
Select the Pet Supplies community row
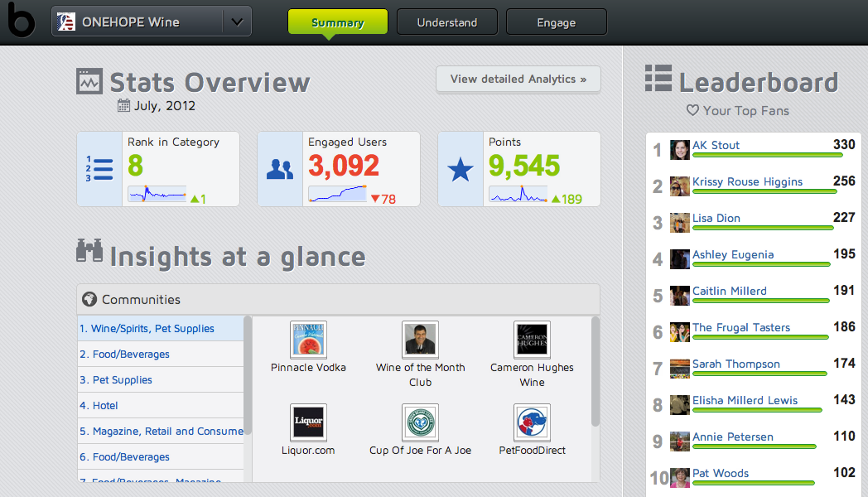161,379
